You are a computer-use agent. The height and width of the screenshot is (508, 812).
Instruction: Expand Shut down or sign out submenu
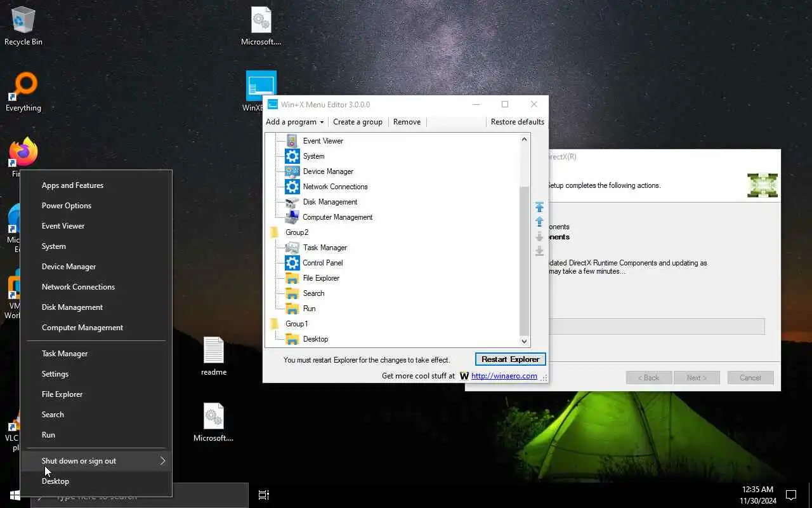coord(96,461)
